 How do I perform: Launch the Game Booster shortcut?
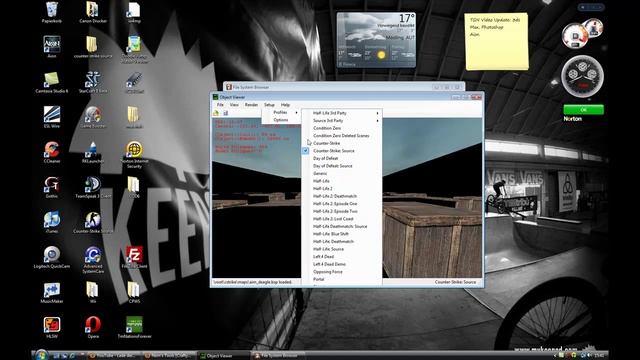(93, 117)
